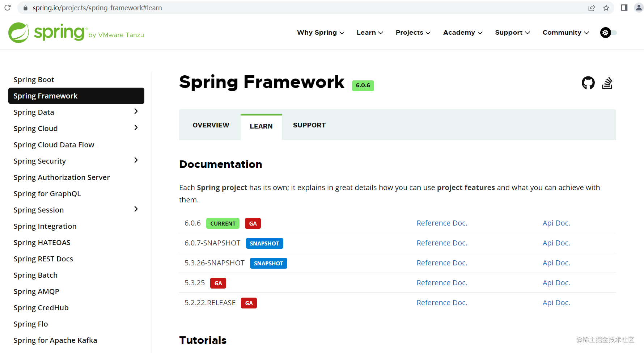Open Spring Batch project
The image size is (644, 353).
click(35, 275)
